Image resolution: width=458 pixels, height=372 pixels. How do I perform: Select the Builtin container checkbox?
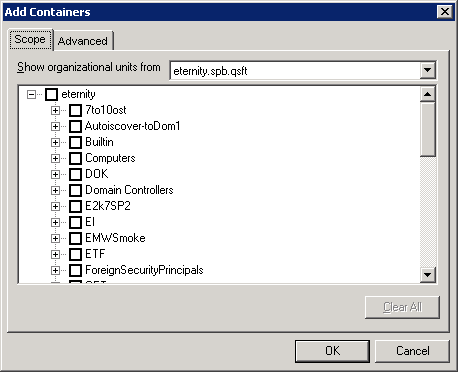click(75, 142)
